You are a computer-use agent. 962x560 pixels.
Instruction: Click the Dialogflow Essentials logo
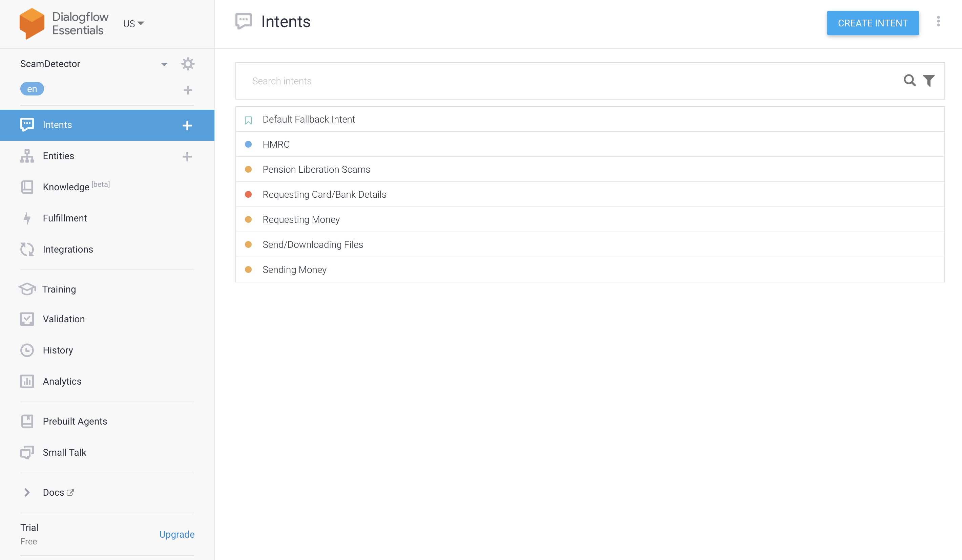tap(32, 24)
